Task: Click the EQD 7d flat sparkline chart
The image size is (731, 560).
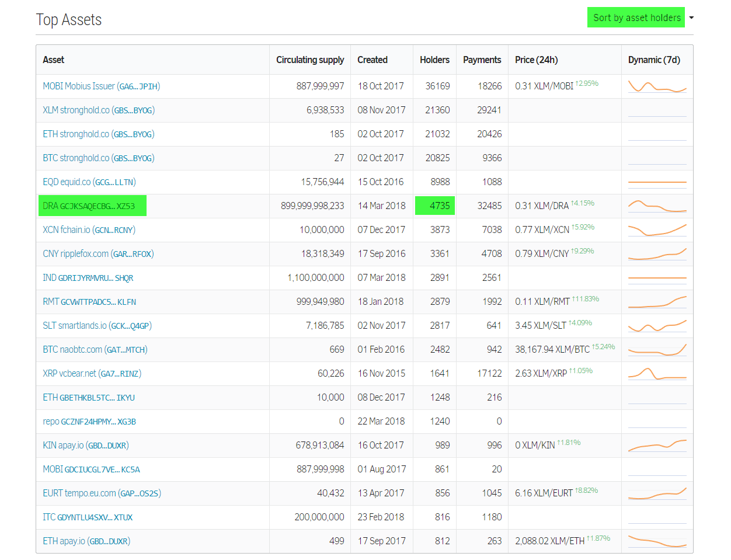Action: point(657,182)
